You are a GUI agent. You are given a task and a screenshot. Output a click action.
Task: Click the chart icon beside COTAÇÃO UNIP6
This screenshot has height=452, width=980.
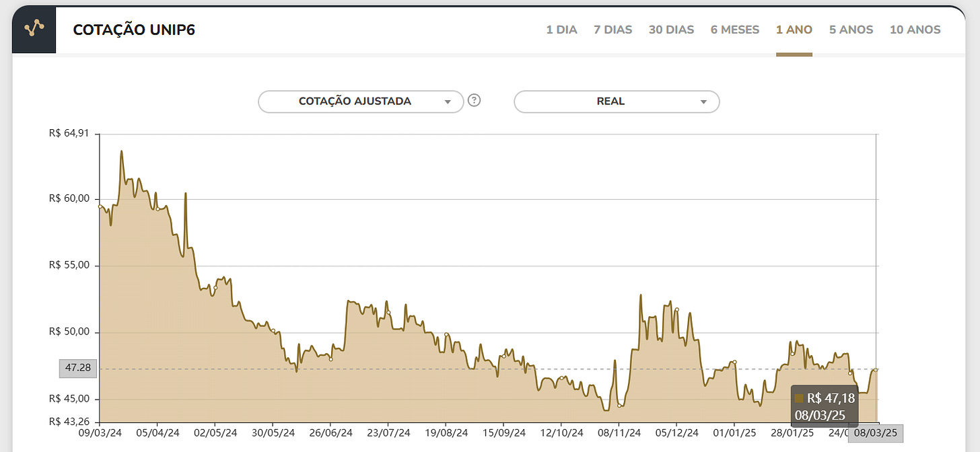(x=34, y=30)
